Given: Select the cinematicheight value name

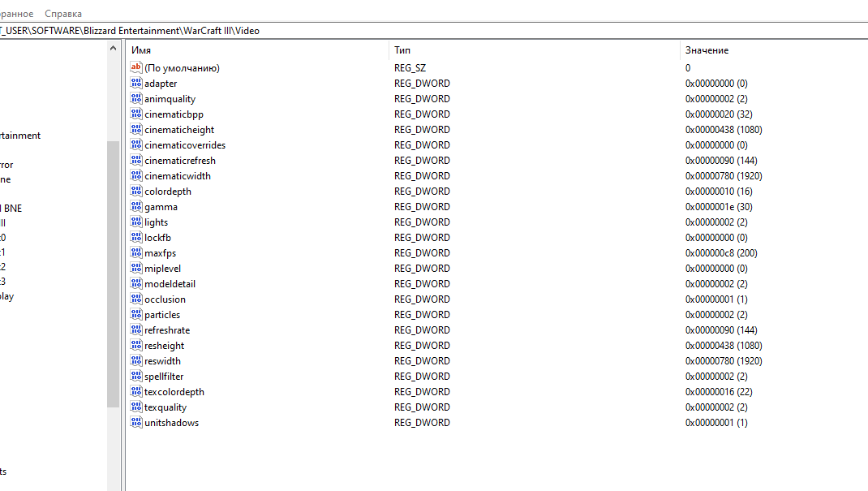Looking at the screenshot, I should [179, 130].
